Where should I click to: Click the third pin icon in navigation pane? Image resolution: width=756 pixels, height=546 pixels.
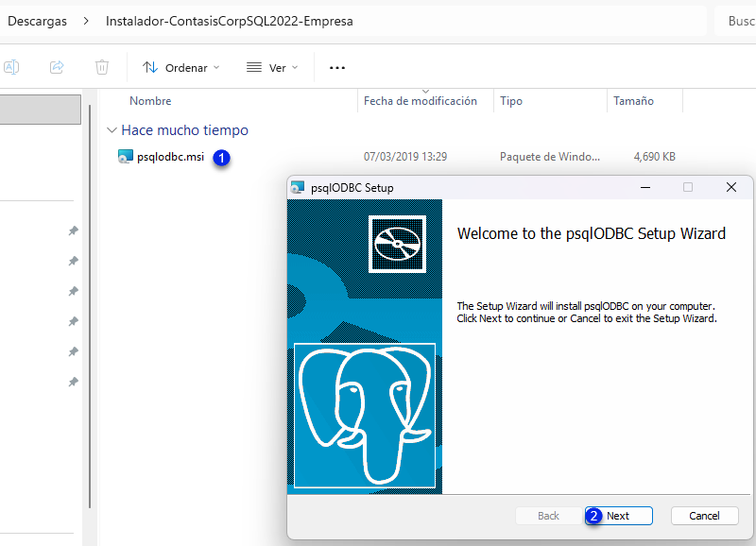74,291
